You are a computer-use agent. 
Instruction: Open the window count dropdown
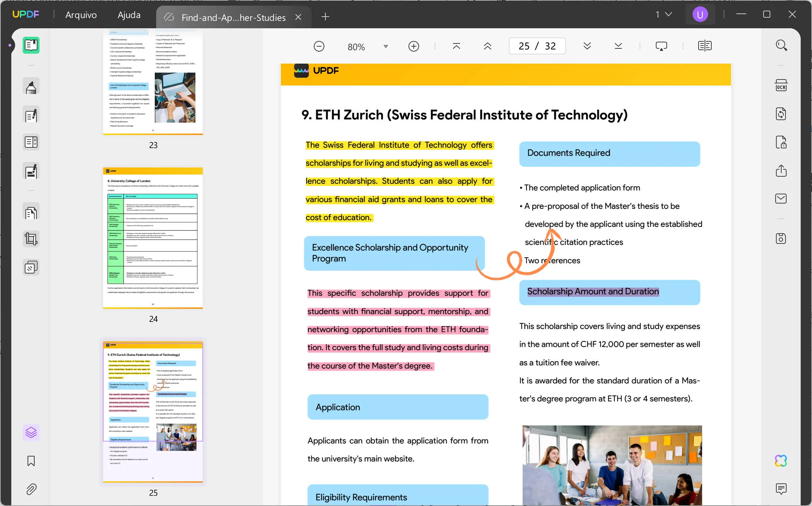coord(664,14)
